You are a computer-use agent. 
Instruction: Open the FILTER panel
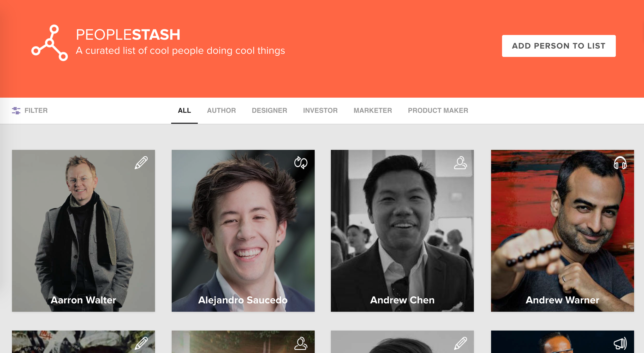[x=36, y=110]
